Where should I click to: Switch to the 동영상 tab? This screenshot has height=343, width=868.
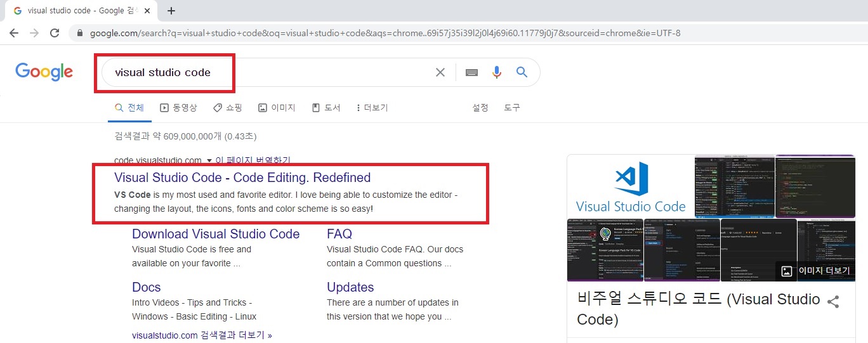click(178, 108)
